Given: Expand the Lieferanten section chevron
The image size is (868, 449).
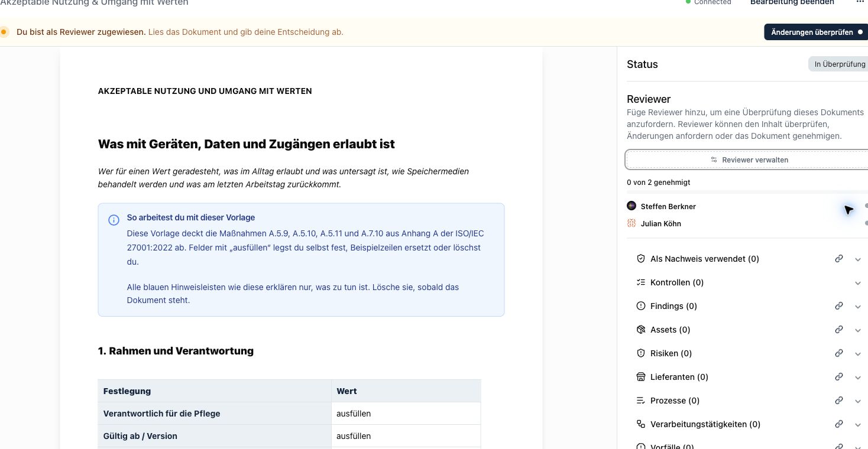Looking at the screenshot, I should [858, 378].
